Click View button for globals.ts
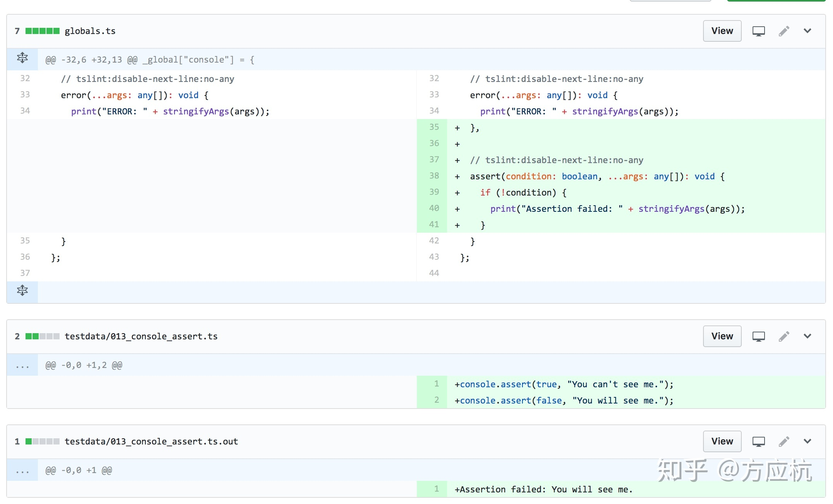 [x=722, y=31]
